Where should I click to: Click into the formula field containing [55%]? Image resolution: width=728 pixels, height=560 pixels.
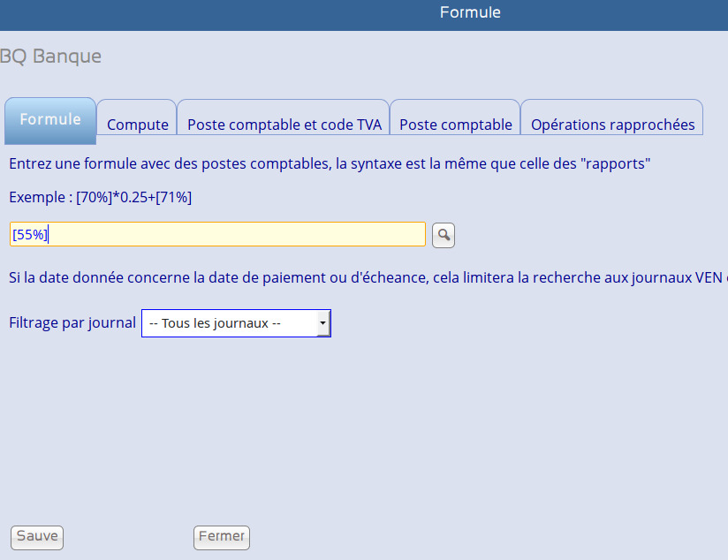(217, 234)
